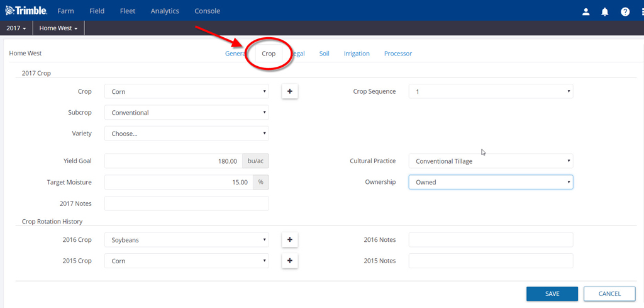Click into the Yield Goal field
Viewport: 644px width, 308px height.
[173, 161]
